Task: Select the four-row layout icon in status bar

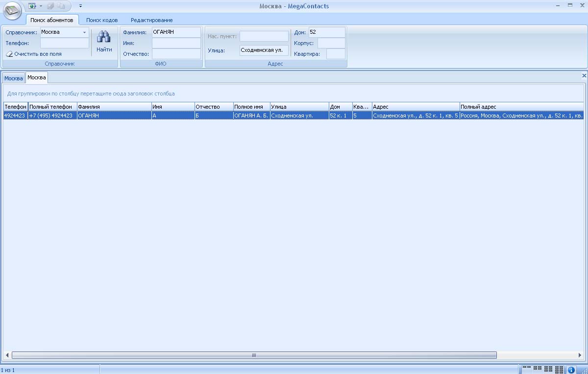Action: click(559, 370)
